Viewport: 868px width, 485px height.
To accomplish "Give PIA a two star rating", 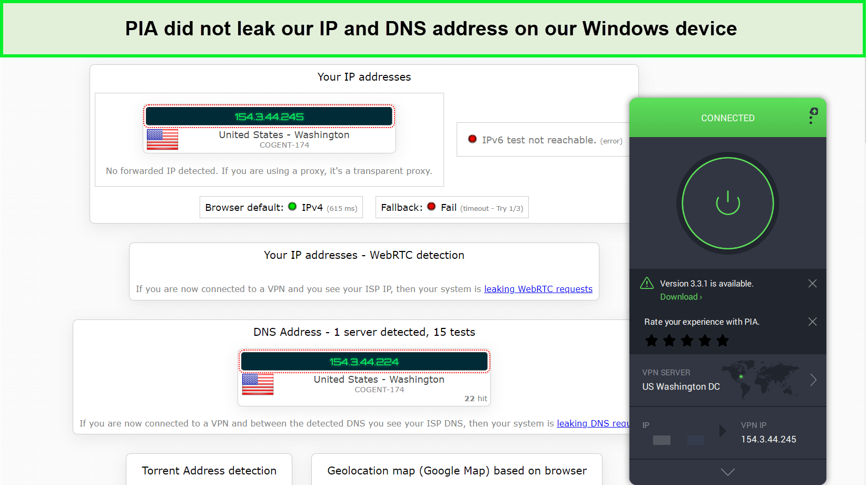I will coord(669,341).
